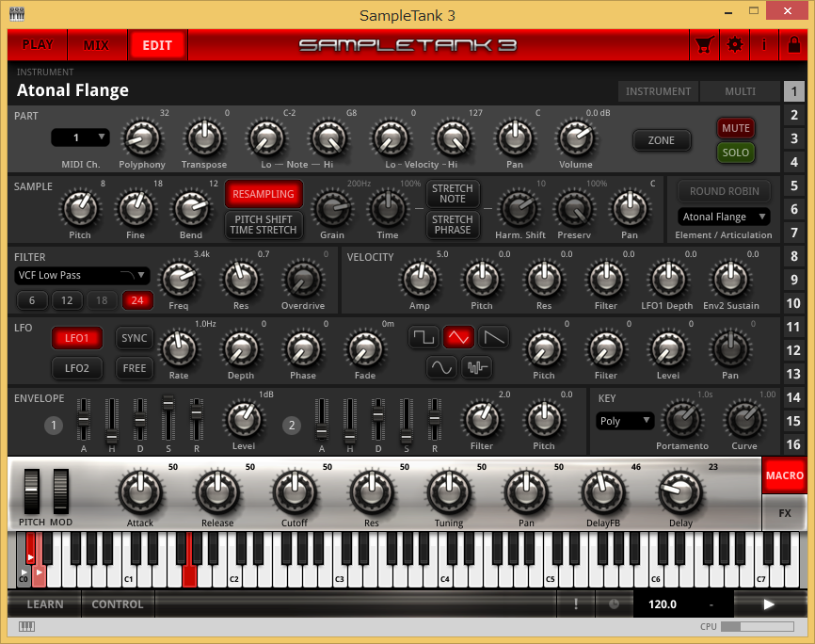This screenshot has width=815, height=644.
Task: Click the info 'i' icon
Action: pyautogui.click(x=763, y=45)
